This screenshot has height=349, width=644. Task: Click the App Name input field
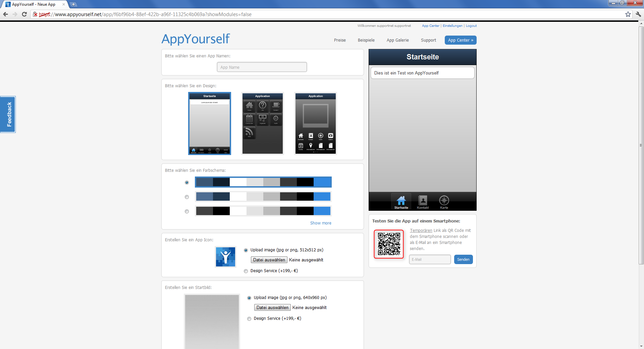tap(262, 67)
